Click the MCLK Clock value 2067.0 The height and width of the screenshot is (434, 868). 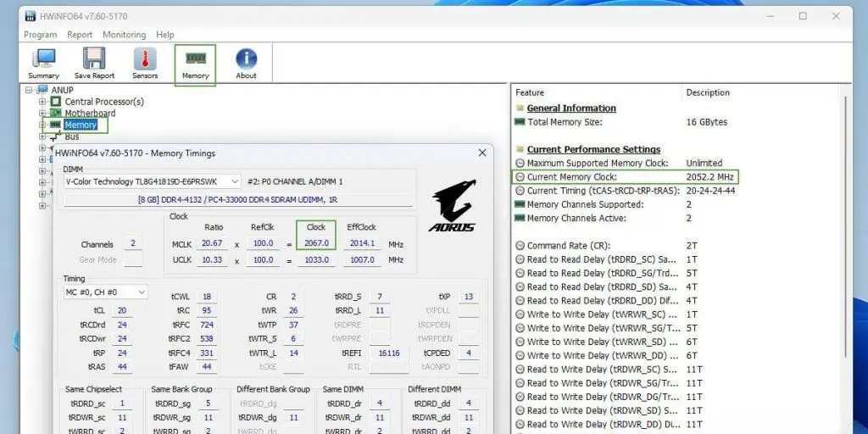(317, 243)
